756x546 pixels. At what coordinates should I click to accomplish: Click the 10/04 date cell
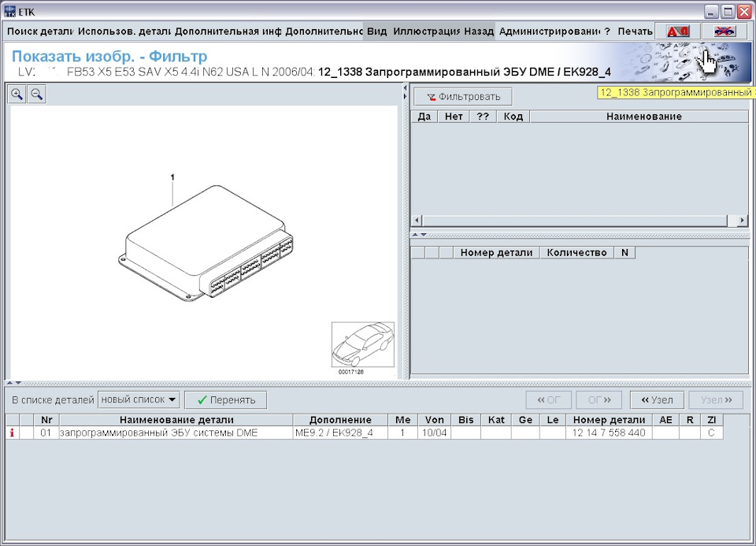tap(434, 433)
